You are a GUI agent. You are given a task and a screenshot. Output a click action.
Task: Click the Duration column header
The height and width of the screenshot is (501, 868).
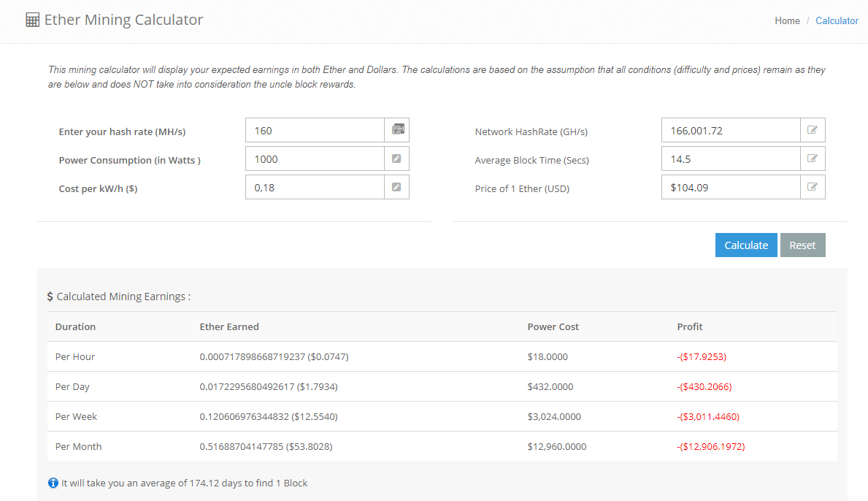click(x=75, y=326)
